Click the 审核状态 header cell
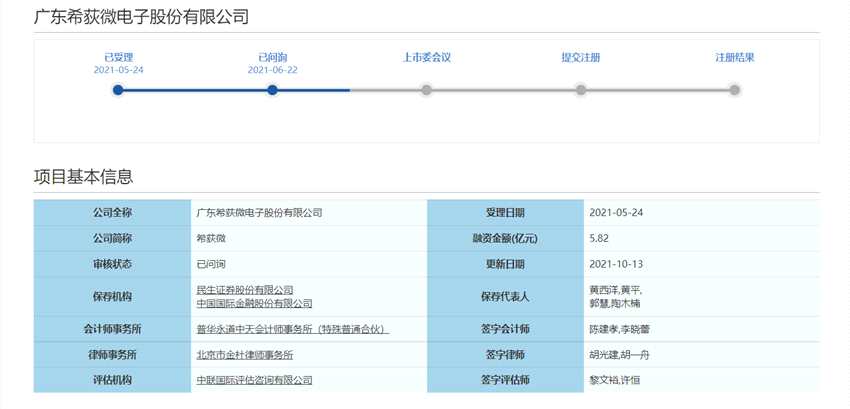The width and height of the screenshot is (850, 409). [112, 265]
